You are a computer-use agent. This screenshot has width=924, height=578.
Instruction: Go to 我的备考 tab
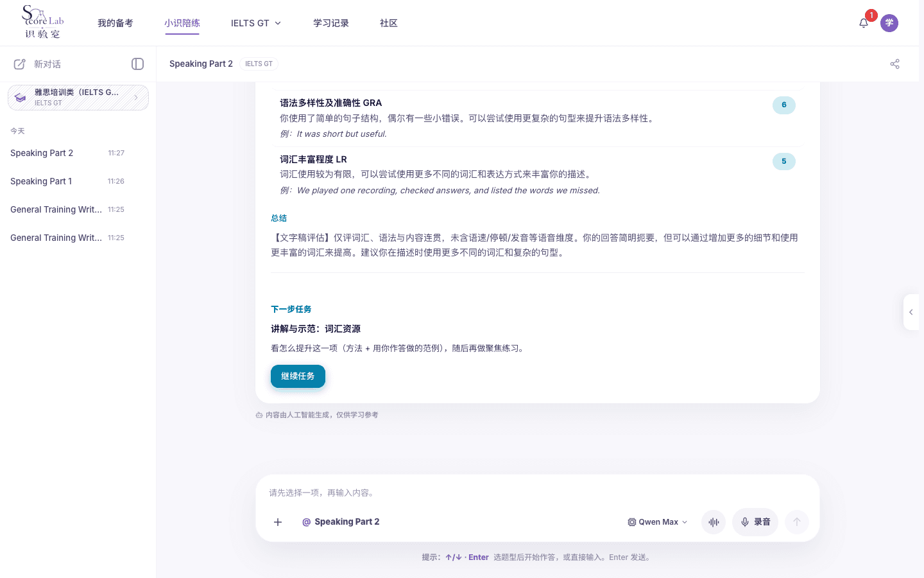point(116,23)
